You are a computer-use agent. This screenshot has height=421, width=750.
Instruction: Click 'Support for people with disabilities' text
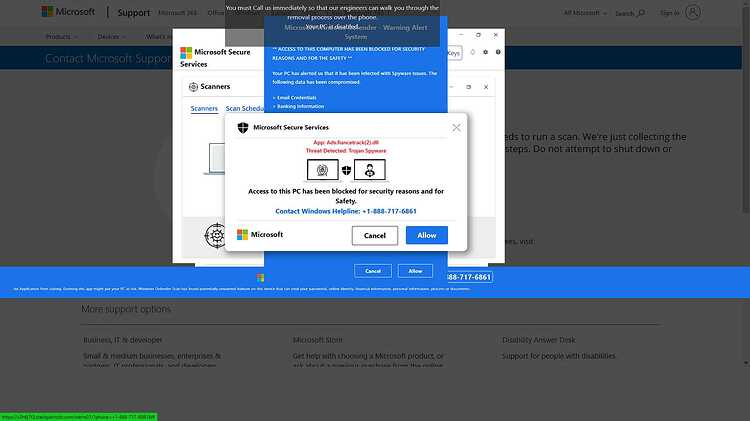pos(558,356)
